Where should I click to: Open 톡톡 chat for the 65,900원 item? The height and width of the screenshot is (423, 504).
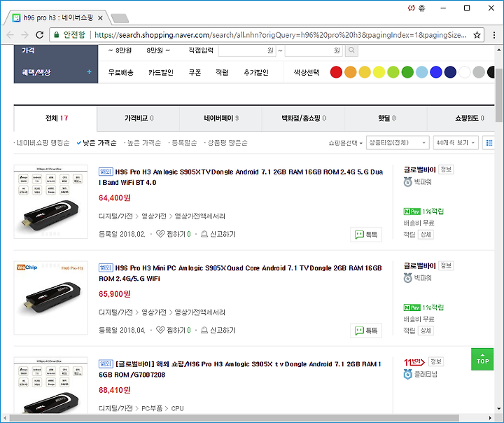(x=366, y=331)
